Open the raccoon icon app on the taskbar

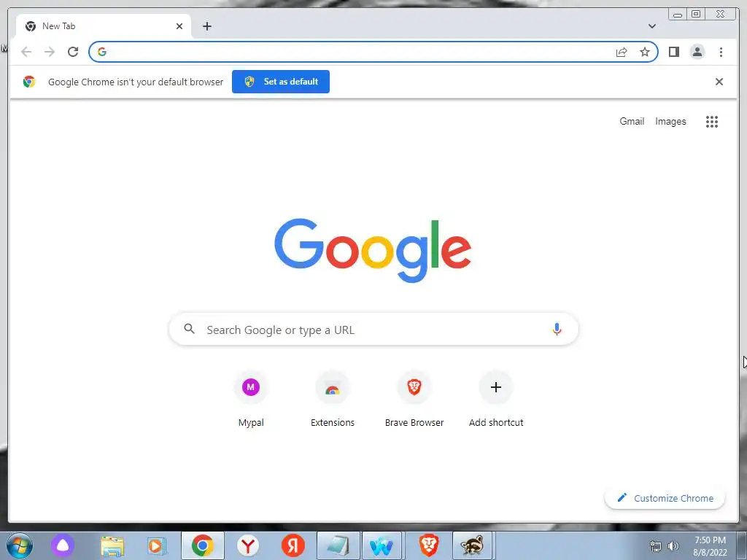(473, 545)
